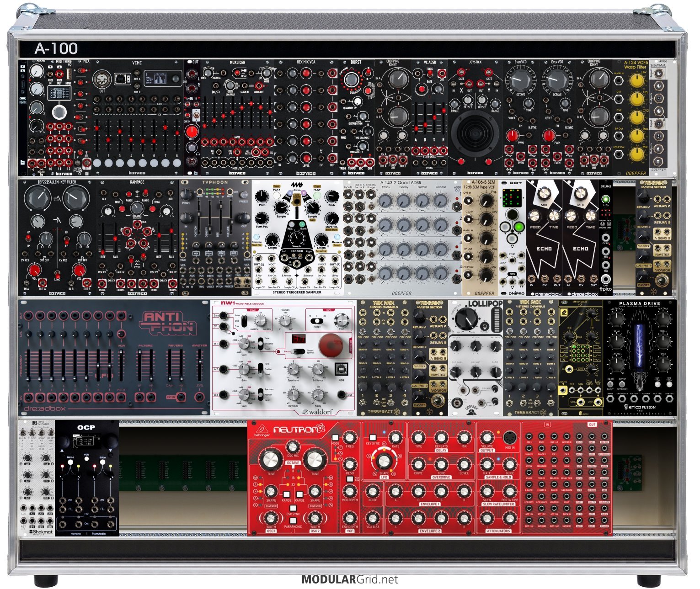Click the OSC MIX knob on the Neutron
The image size is (700, 589).
[292, 447]
